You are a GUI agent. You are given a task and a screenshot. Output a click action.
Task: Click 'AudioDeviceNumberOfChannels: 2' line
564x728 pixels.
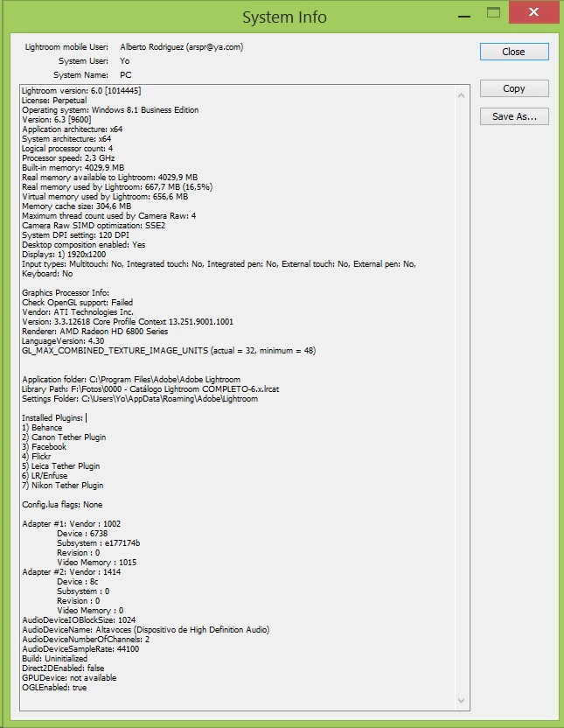pyautogui.click(x=86, y=640)
